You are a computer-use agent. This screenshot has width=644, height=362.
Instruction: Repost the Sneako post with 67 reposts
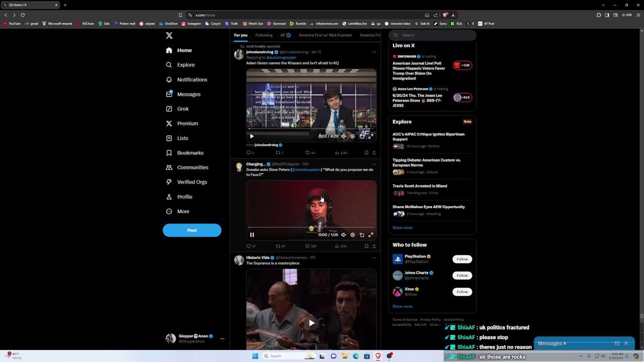pos(280,246)
